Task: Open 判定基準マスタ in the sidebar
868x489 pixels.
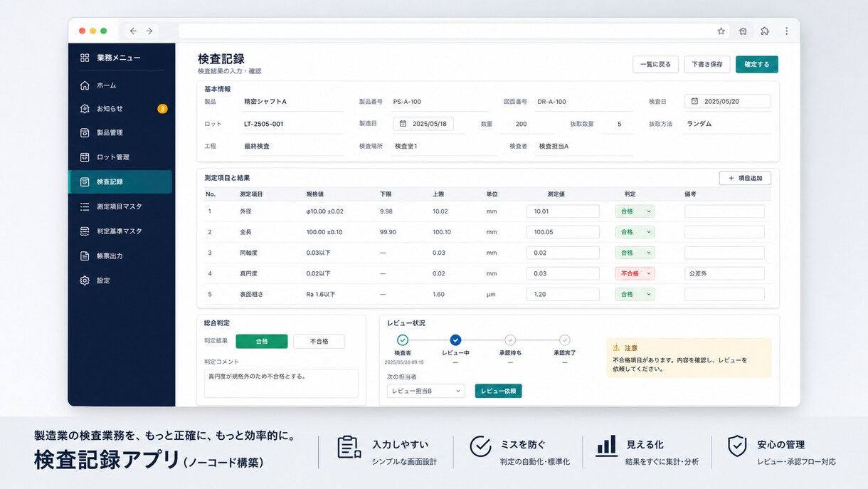Action: [120, 231]
